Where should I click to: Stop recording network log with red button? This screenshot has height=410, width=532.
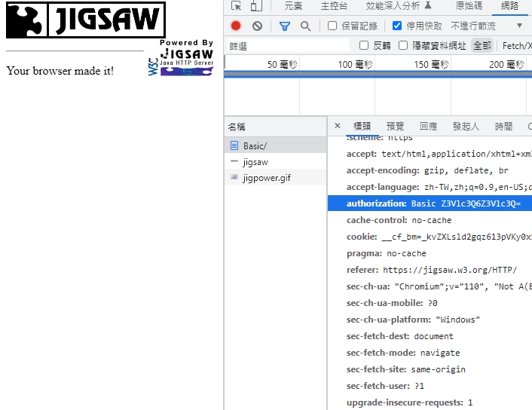[236, 26]
